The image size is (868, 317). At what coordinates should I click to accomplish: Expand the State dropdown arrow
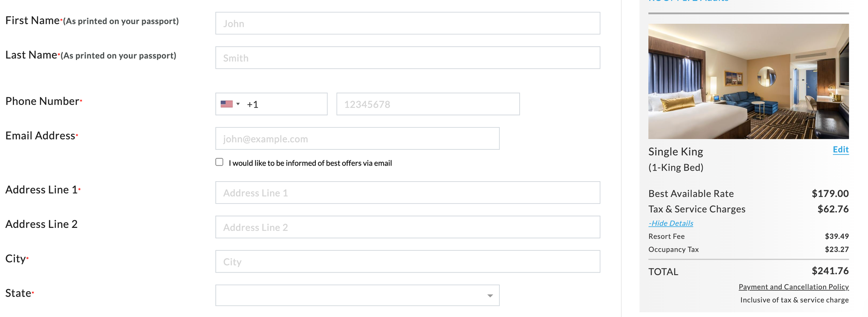pos(490,295)
